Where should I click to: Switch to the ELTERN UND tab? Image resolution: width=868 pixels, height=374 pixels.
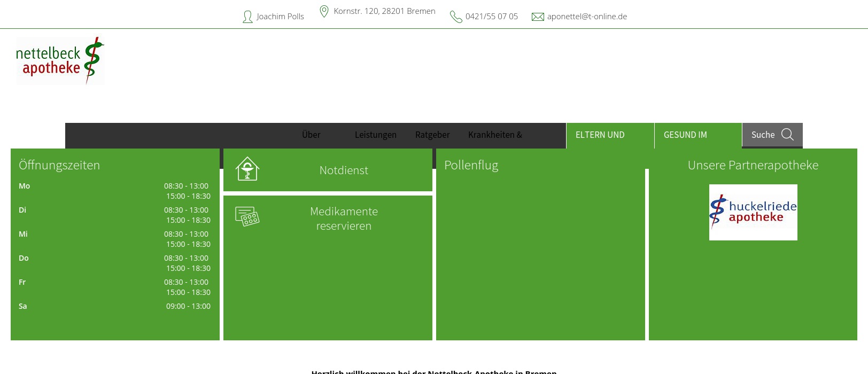pyautogui.click(x=600, y=135)
